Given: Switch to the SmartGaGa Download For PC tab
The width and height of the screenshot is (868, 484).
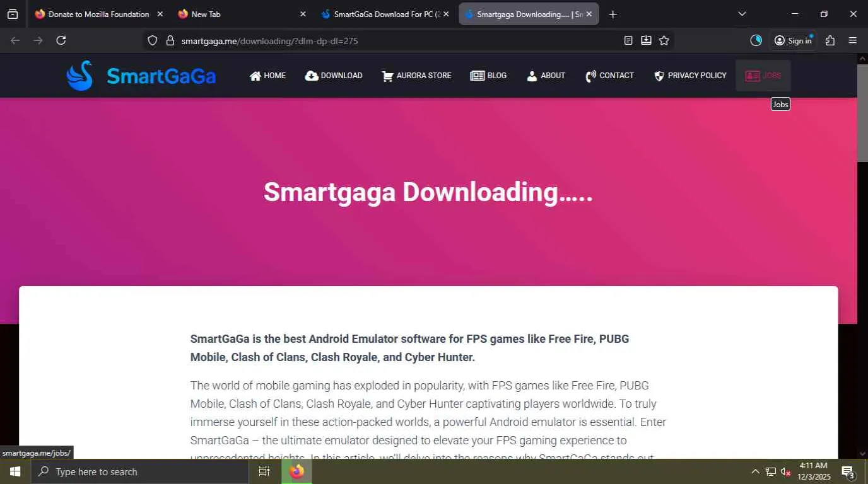Looking at the screenshot, I should pos(385,14).
